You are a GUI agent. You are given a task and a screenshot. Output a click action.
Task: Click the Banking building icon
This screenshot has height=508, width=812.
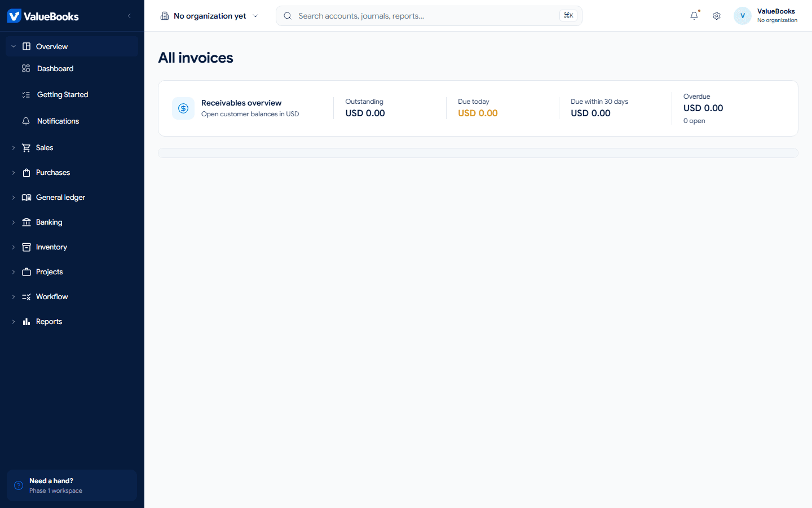click(x=27, y=222)
